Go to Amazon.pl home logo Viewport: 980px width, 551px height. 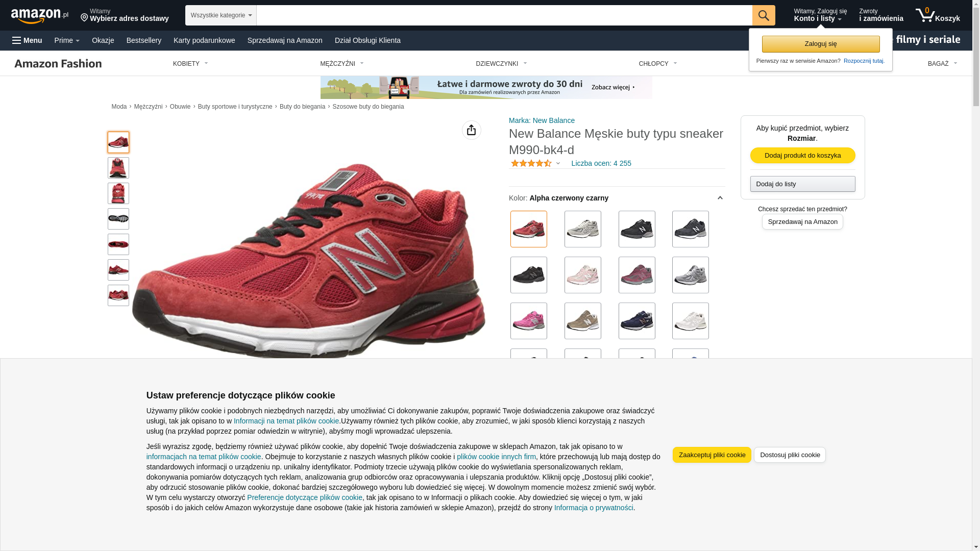(x=40, y=15)
